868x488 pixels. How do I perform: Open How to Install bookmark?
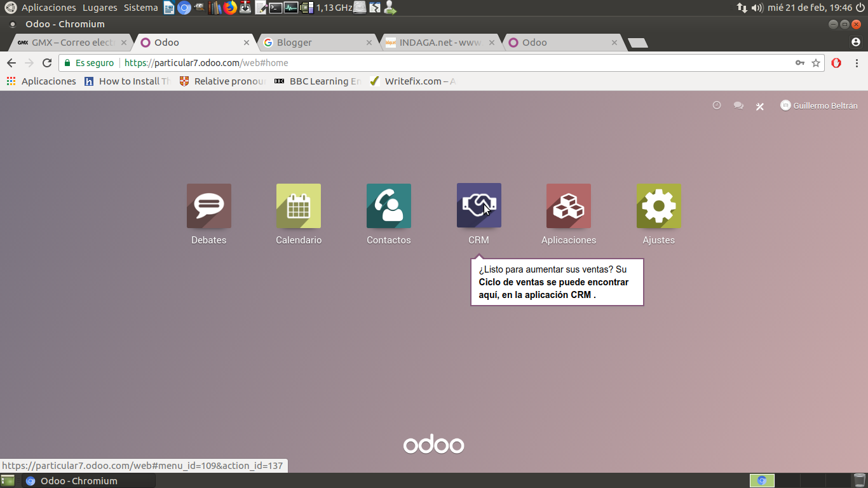click(x=128, y=81)
